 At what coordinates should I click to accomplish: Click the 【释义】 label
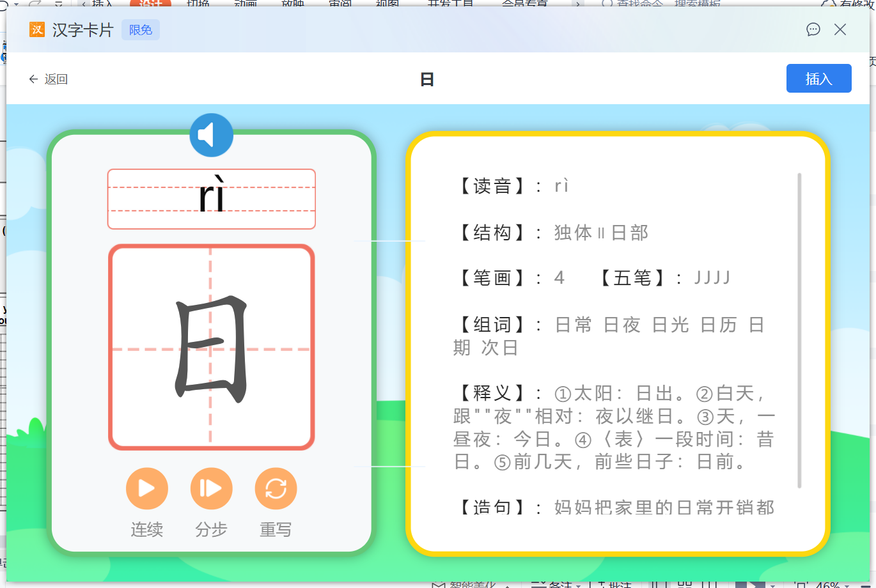tap(492, 393)
